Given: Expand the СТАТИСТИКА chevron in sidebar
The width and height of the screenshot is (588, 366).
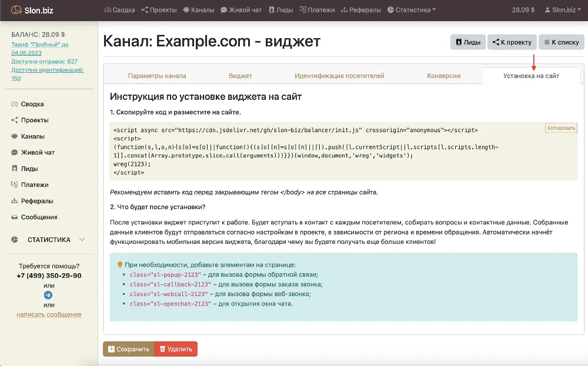Looking at the screenshot, I should (x=82, y=240).
